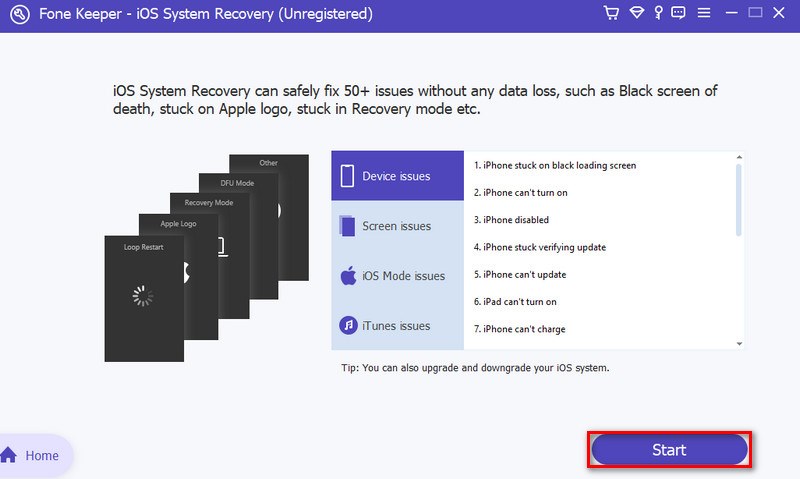Click the key register icon
Image resolution: width=800 pixels, height=479 pixels.
click(x=658, y=12)
